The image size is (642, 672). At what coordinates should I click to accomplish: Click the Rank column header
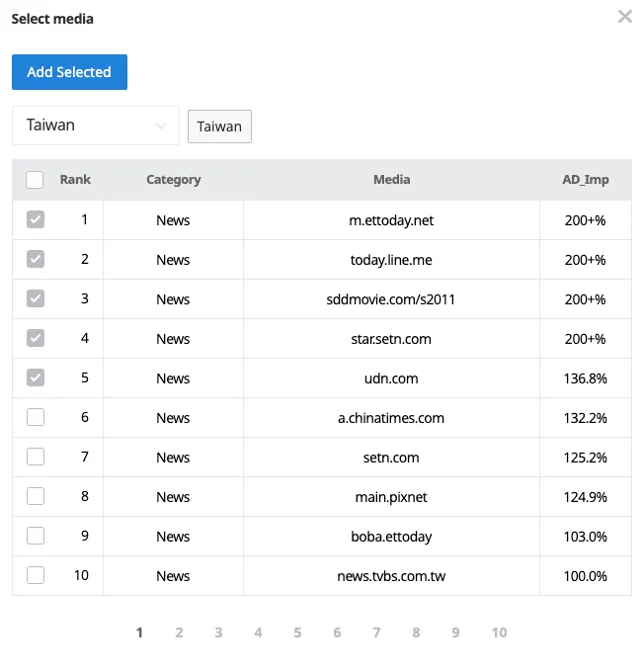(x=75, y=180)
